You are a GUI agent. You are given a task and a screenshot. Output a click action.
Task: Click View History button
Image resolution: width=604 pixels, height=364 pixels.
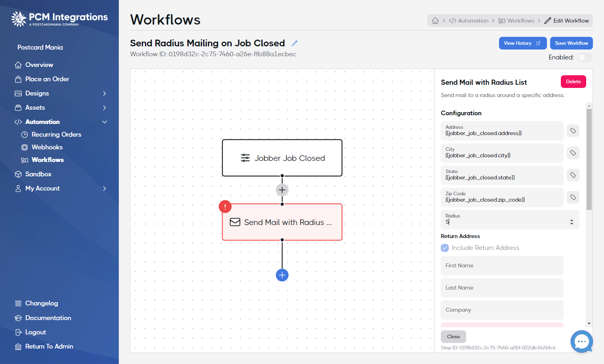click(522, 43)
